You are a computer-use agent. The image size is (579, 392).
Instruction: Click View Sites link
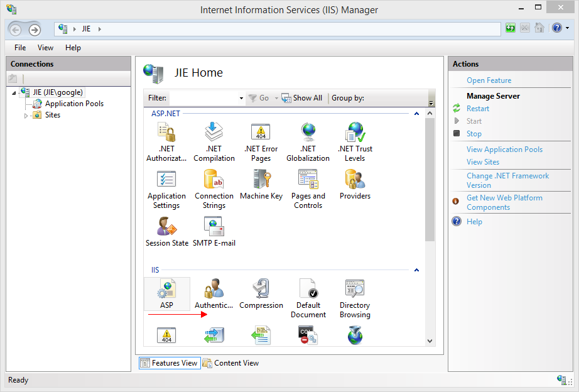(483, 162)
